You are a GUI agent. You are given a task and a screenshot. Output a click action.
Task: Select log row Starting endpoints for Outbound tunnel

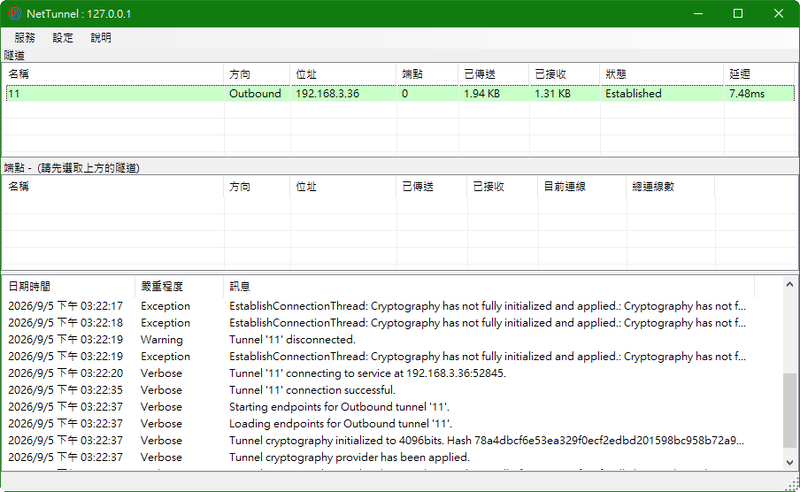pyautogui.click(x=378, y=407)
